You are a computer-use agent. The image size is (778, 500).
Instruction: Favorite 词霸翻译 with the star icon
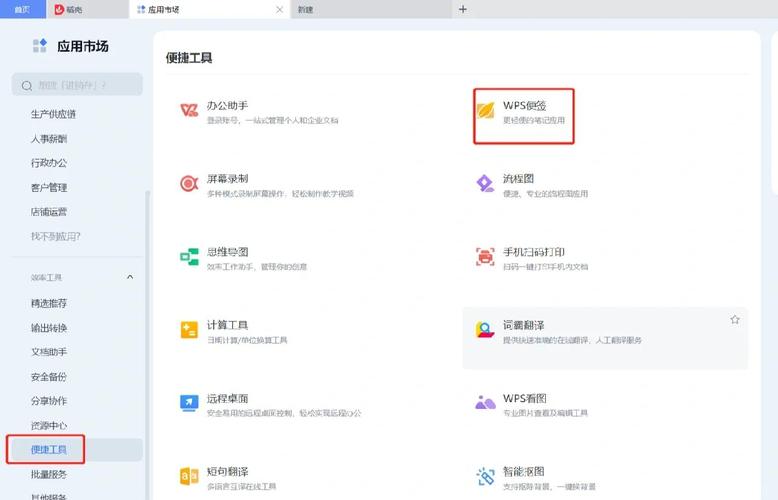click(735, 320)
